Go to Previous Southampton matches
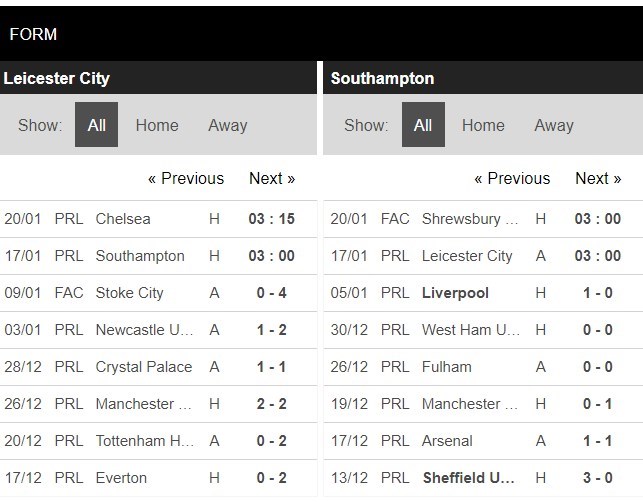The image size is (643, 502). (x=512, y=178)
